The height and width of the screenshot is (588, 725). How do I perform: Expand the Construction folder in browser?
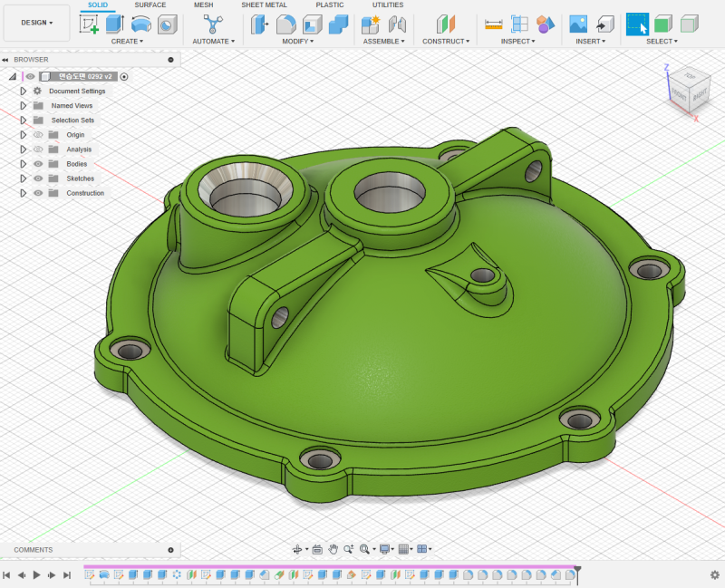pos(24,193)
